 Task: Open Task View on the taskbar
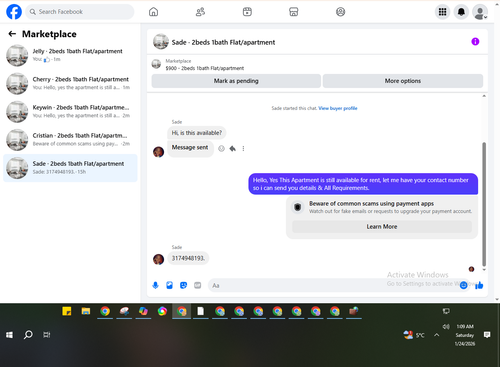(x=47, y=335)
